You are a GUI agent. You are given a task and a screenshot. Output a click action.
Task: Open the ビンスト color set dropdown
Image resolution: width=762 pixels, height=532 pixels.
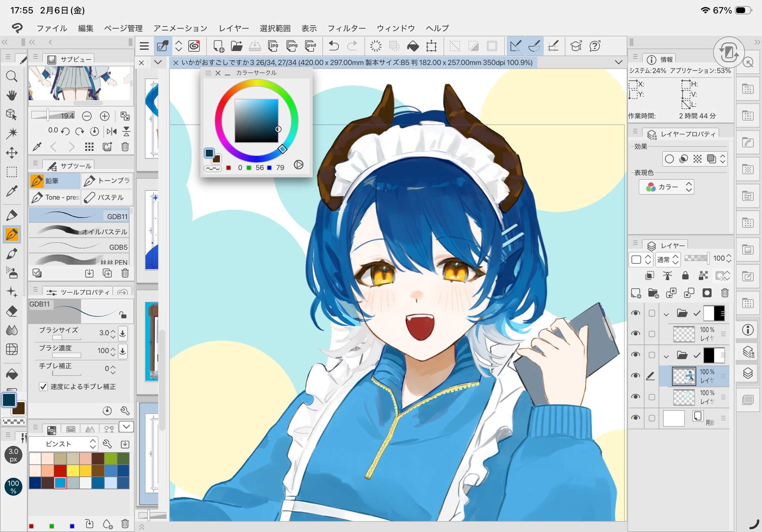click(64, 444)
